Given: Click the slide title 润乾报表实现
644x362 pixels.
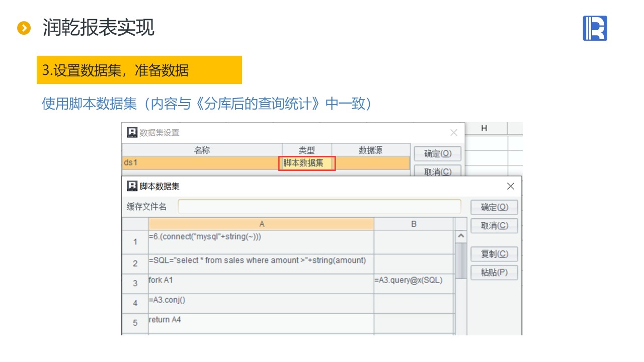Looking at the screenshot, I should click(99, 28).
